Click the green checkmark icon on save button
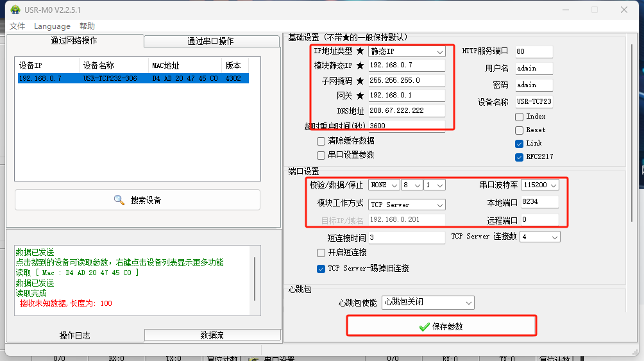The height and width of the screenshot is (361, 644). tap(424, 327)
